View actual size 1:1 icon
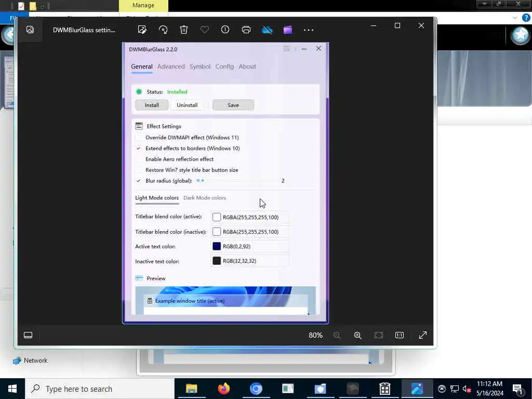 tap(400, 335)
